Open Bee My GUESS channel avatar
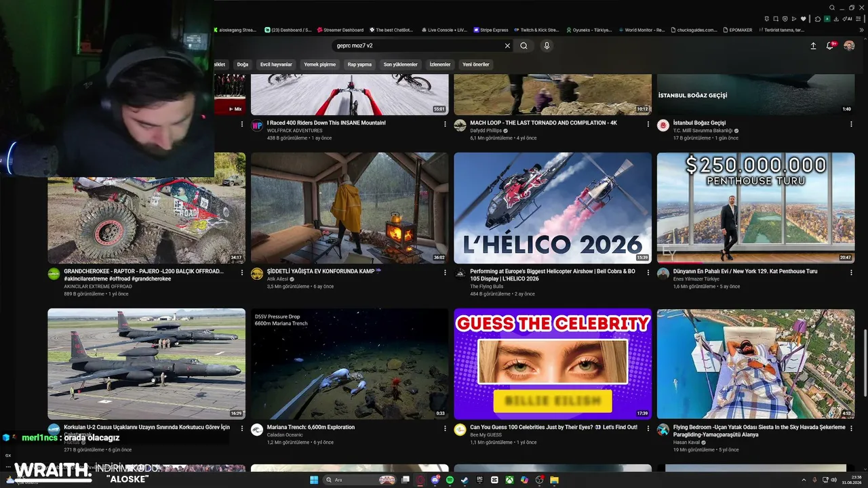This screenshot has width=868, height=488. 460,430
